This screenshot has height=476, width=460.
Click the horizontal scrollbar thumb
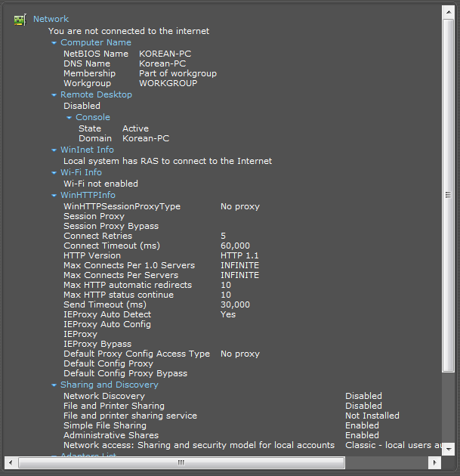181,462
